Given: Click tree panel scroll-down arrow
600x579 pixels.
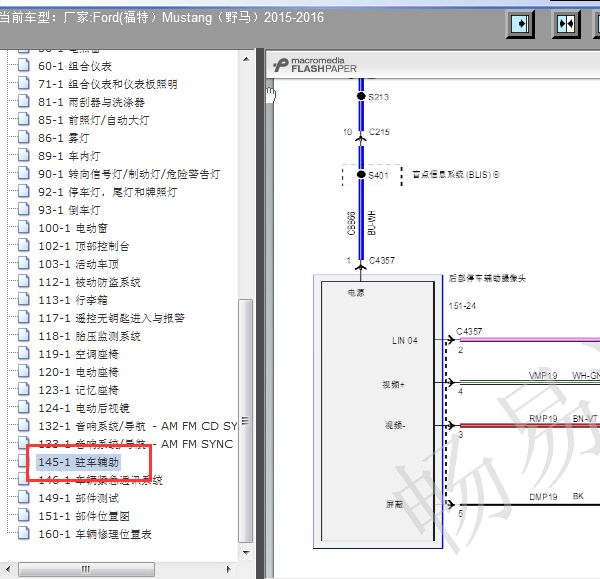Looking at the screenshot, I should point(246,552).
